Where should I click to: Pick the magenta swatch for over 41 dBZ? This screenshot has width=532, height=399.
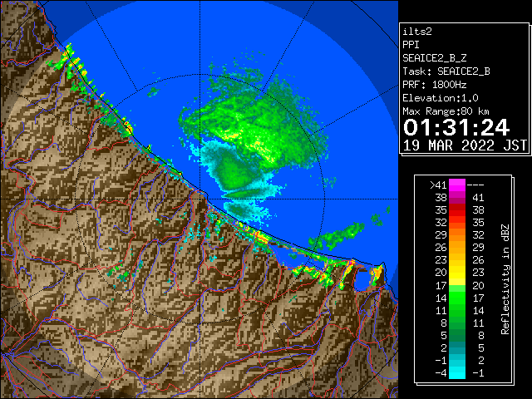tap(457, 185)
